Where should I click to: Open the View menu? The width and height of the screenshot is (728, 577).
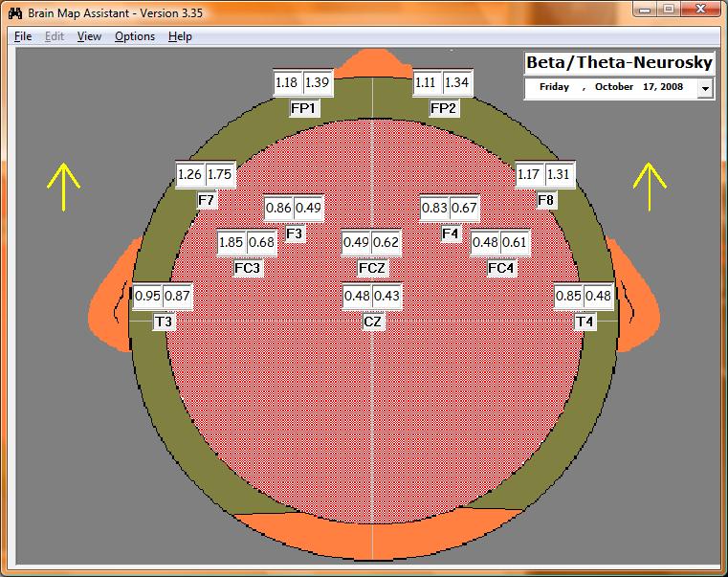tap(89, 36)
